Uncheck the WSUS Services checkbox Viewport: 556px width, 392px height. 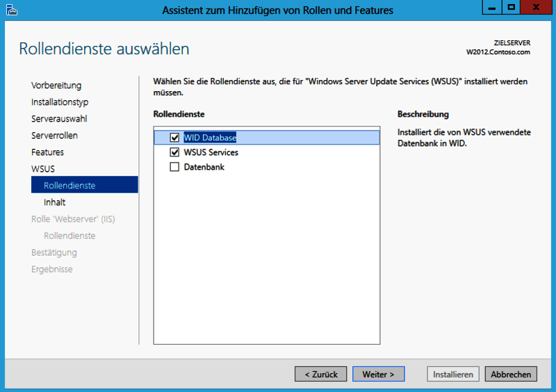174,152
